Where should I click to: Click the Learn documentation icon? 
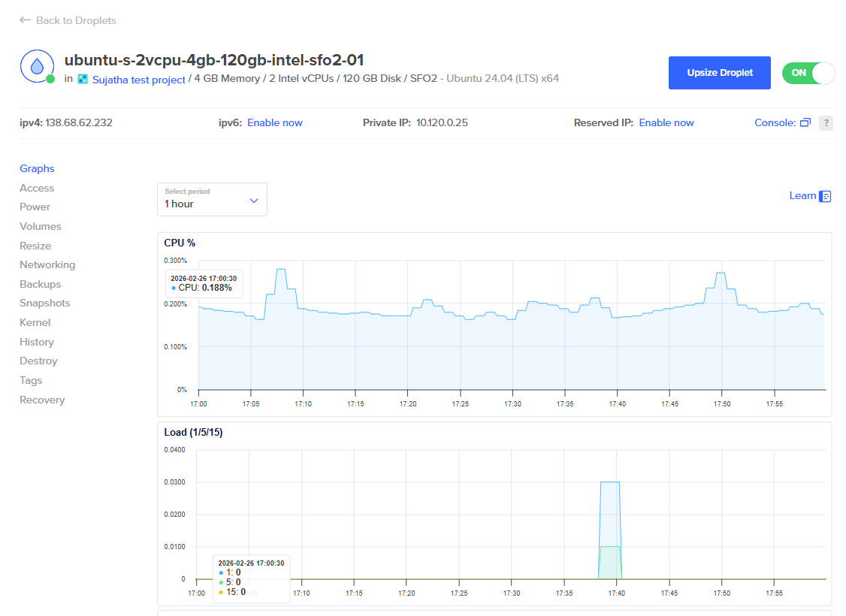click(825, 196)
